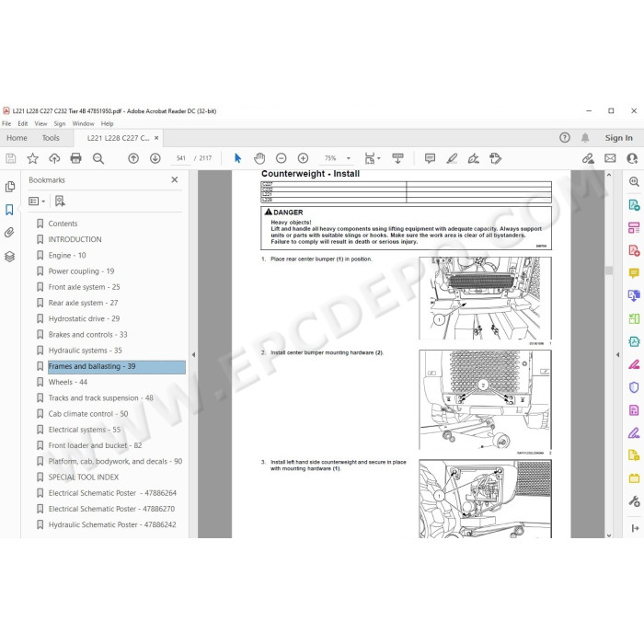
Task: Zoom in with plus button
Action: coord(303,158)
